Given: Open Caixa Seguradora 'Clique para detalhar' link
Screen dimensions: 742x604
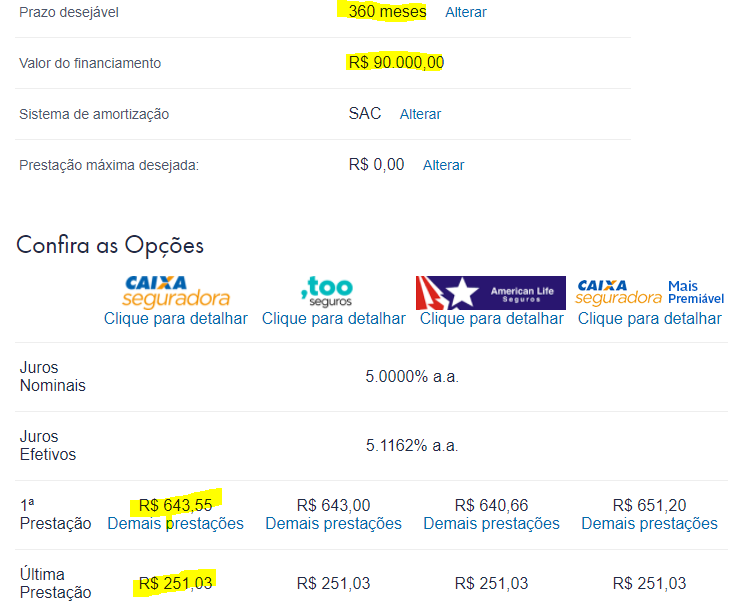Looking at the screenshot, I should tap(176, 319).
